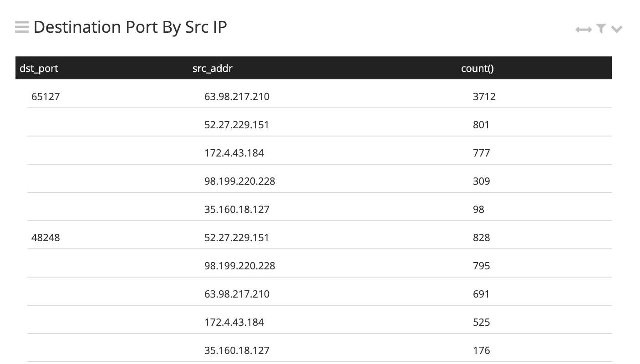Image resolution: width=640 pixels, height=364 pixels.
Task: Open the panel filter funnel icon
Action: coord(601,29)
